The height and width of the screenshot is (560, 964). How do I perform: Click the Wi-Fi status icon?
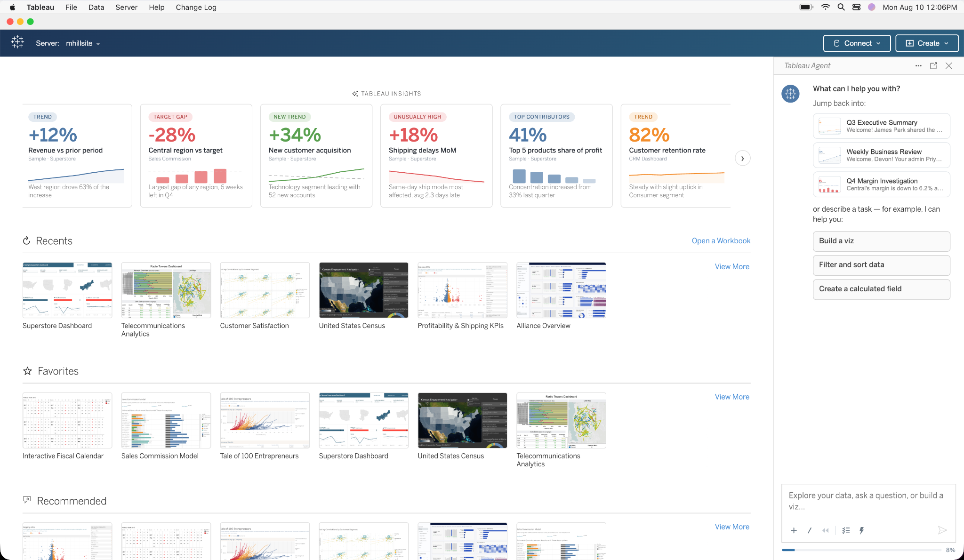coord(826,7)
